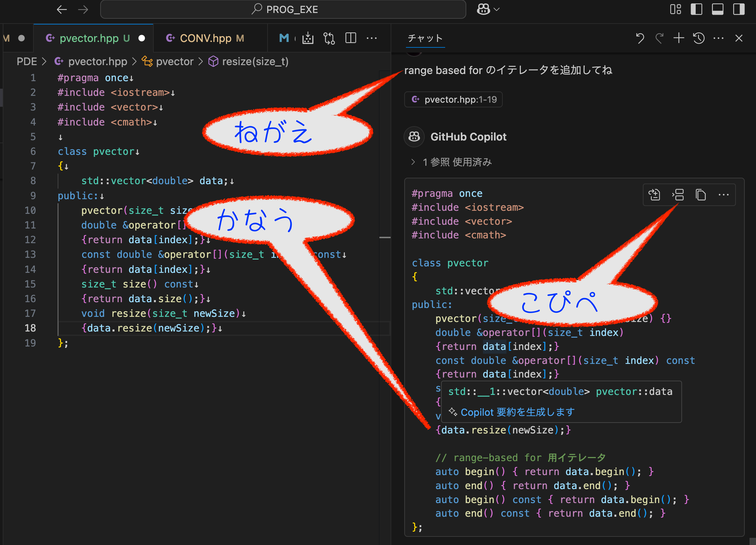Click 'auto begin() const' line in chat code
Image resolution: width=756 pixels, height=545 pixels.
[562, 500]
